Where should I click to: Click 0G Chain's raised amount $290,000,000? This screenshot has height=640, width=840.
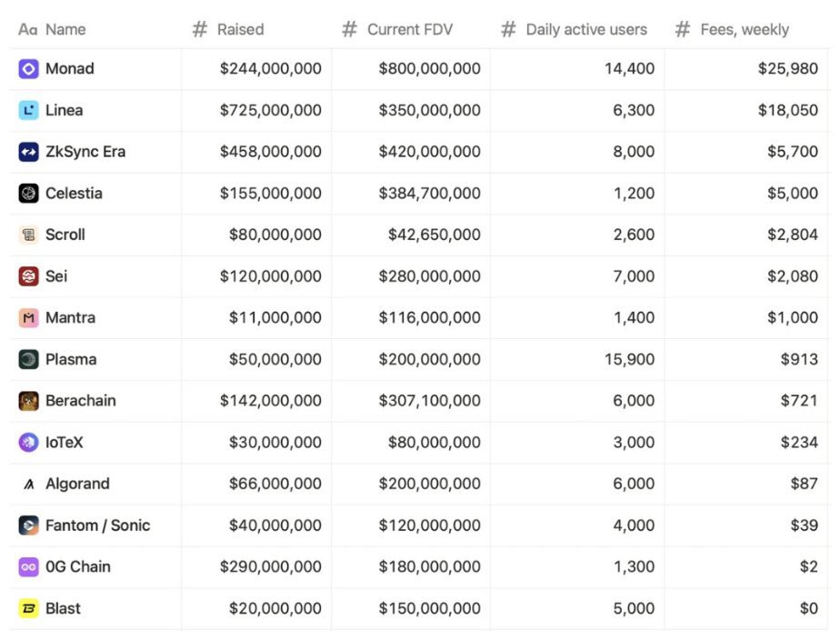point(271,566)
